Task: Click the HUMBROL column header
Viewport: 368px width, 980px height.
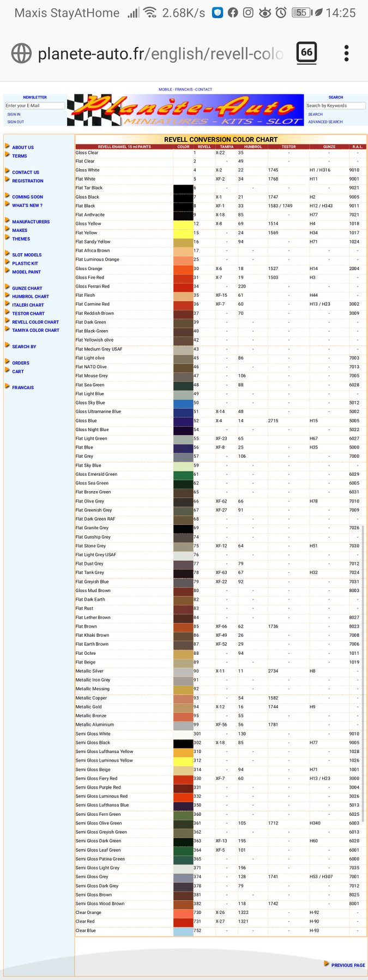Action: click(x=253, y=147)
